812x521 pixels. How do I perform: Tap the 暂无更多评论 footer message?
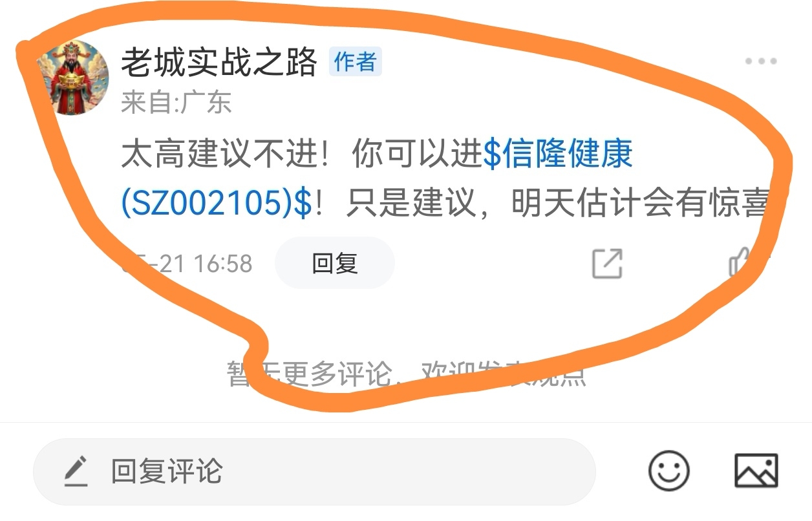309,374
